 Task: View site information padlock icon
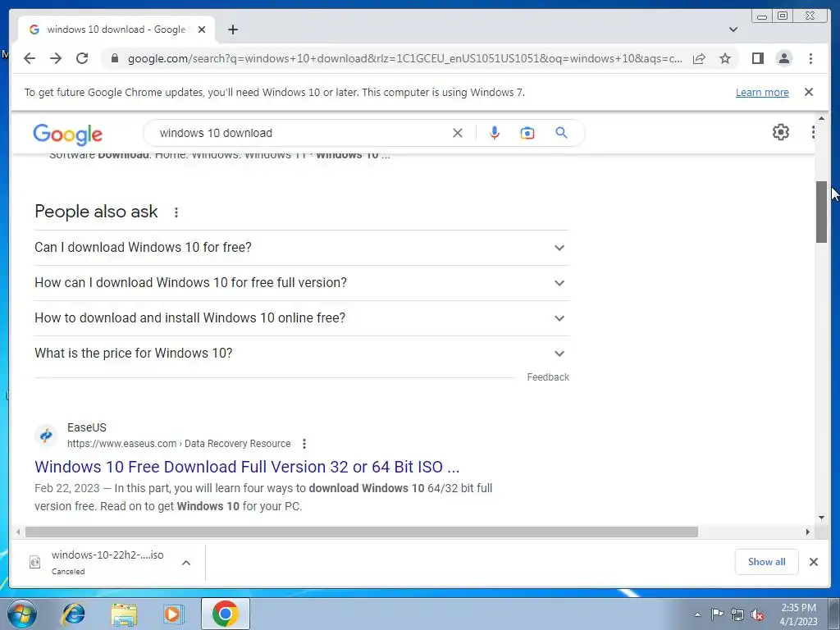pos(114,58)
